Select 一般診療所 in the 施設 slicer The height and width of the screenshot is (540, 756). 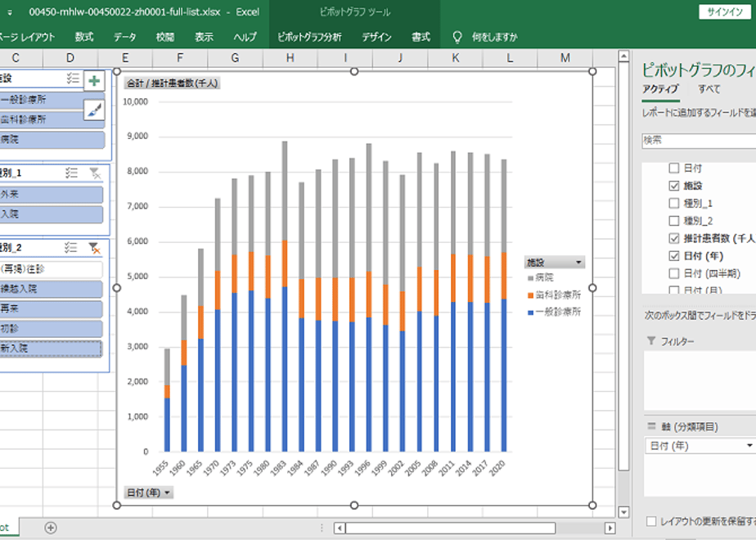click(52, 100)
